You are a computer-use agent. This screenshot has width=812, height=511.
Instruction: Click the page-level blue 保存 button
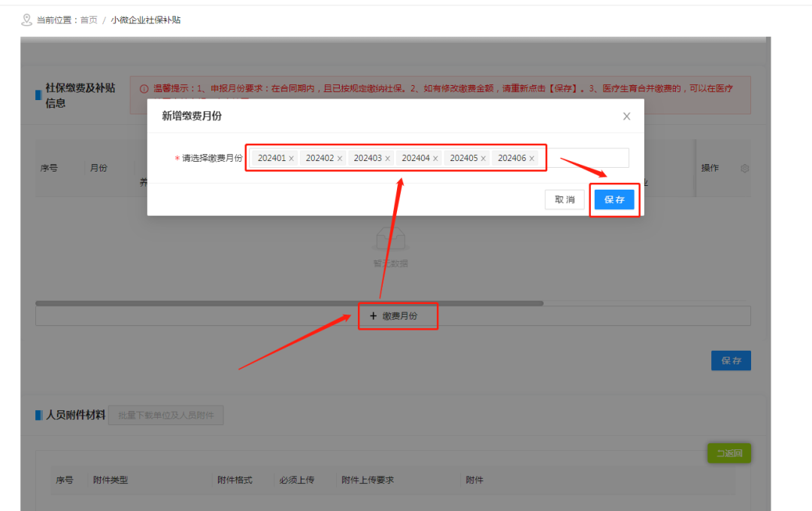[x=731, y=360]
